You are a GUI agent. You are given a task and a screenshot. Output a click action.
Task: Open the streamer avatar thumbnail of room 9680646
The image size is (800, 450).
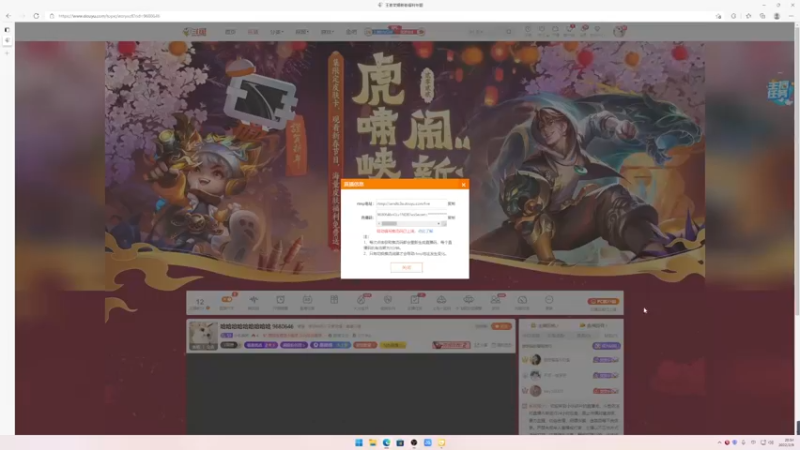203,335
